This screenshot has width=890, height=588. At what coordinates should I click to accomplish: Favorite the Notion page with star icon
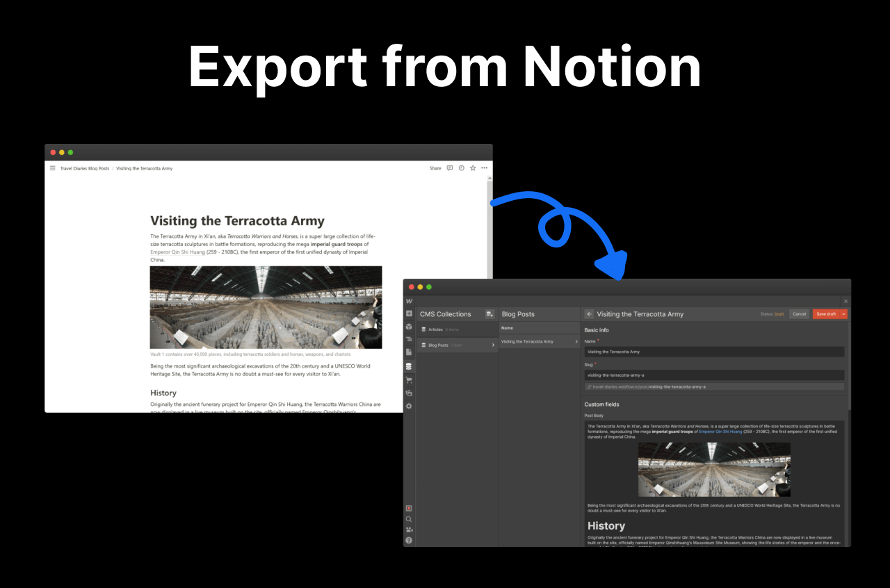pos(473,168)
